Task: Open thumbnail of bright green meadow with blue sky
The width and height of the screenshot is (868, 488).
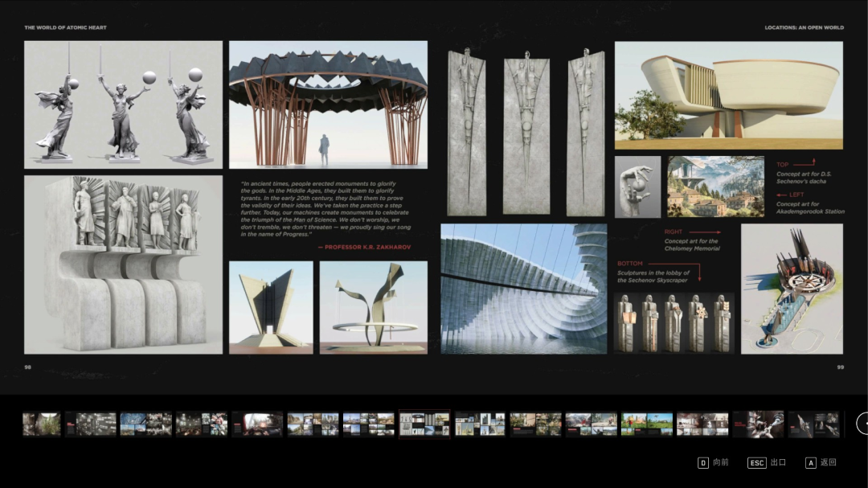Action: (x=647, y=424)
